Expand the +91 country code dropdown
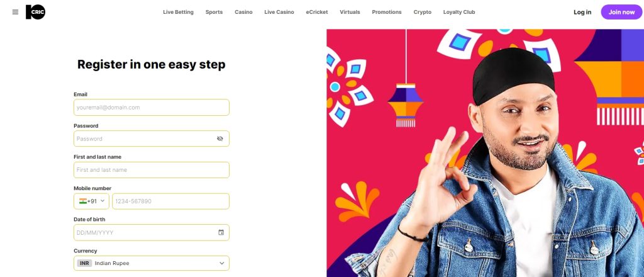 [92, 201]
